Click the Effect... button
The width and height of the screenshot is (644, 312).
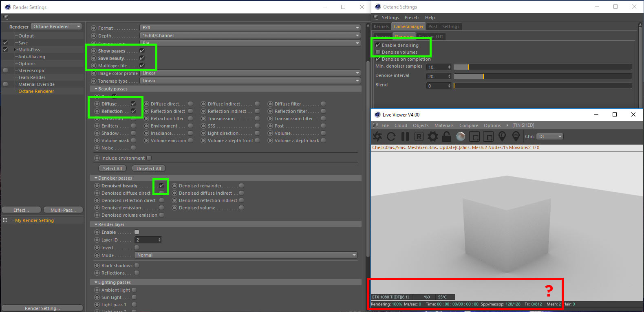click(x=21, y=210)
